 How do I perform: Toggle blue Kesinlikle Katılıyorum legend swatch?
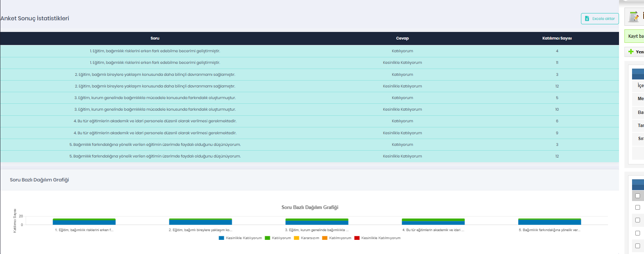click(x=221, y=238)
